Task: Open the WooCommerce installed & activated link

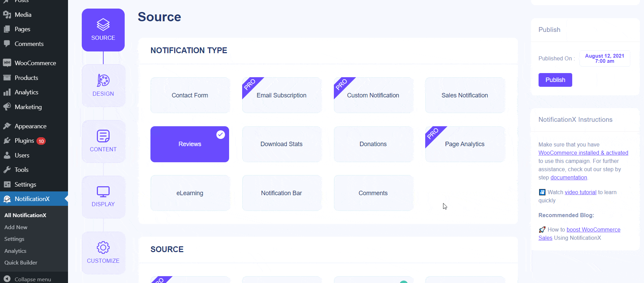Action: (583, 153)
